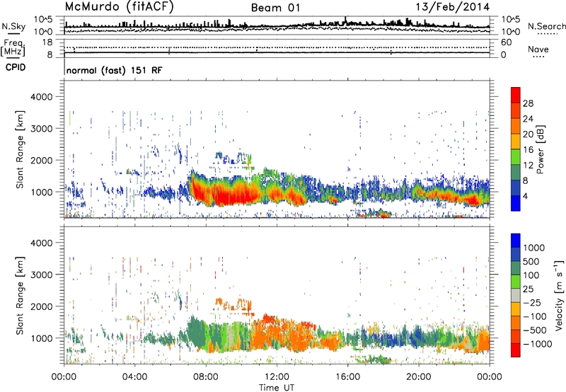Click the date '13/Feb/2014'
The image size is (566, 392).
[453, 7]
